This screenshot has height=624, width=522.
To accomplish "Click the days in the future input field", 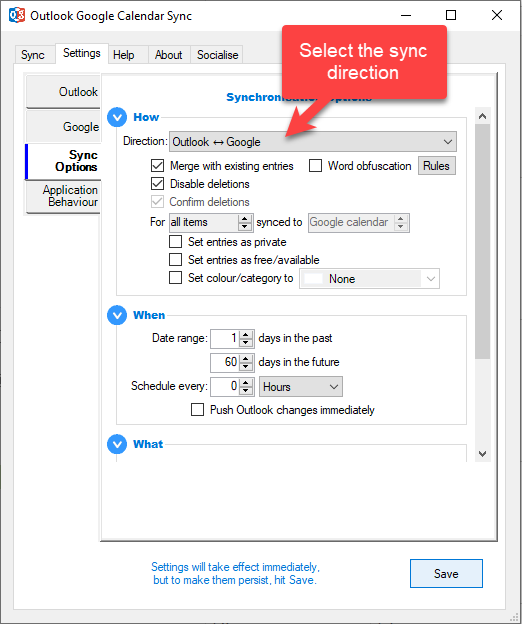I will point(225,362).
